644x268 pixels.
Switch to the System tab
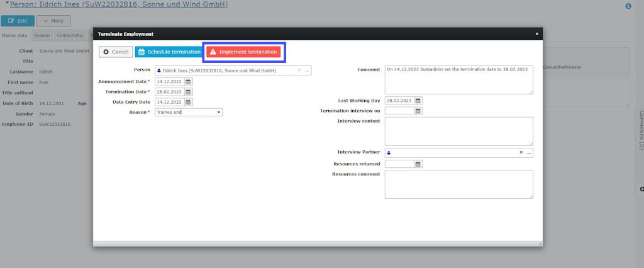[42, 35]
